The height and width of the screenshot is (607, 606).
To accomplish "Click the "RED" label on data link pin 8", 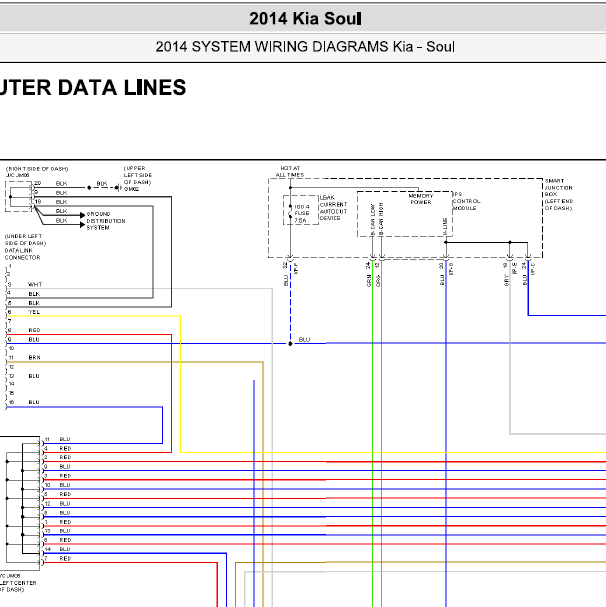I will (34, 330).
